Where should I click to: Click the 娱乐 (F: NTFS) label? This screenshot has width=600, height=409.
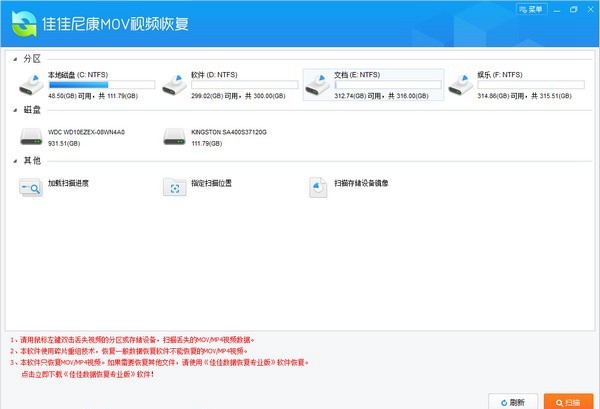click(500, 75)
